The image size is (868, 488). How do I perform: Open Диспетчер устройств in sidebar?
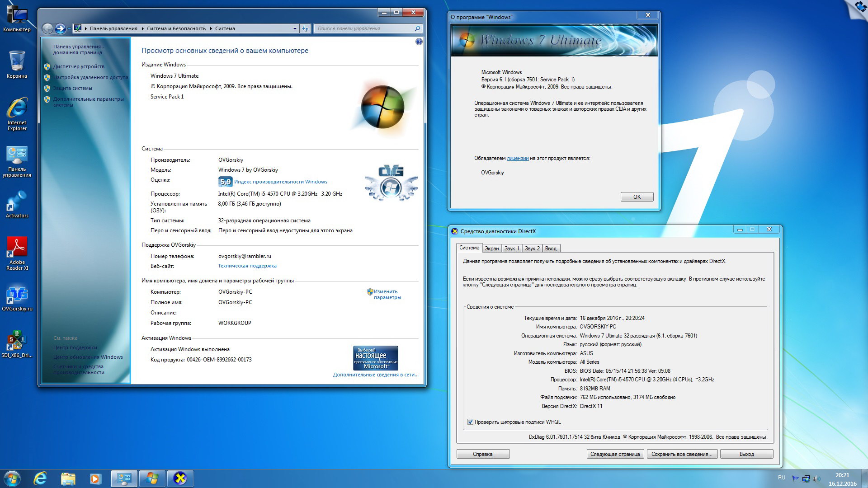point(79,66)
